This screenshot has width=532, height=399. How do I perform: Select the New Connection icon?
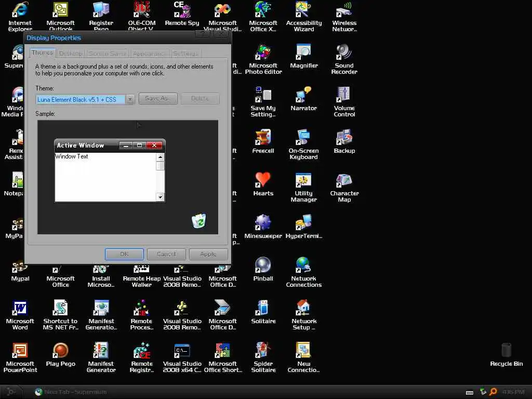[303, 357]
